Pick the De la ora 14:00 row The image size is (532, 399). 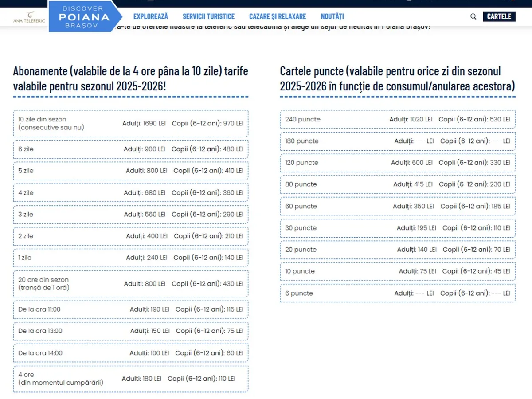point(131,353)
